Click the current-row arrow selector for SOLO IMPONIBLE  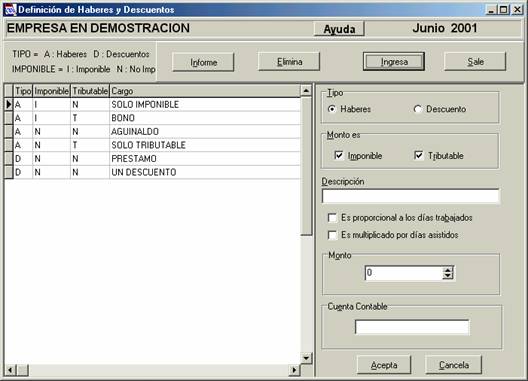9,104
